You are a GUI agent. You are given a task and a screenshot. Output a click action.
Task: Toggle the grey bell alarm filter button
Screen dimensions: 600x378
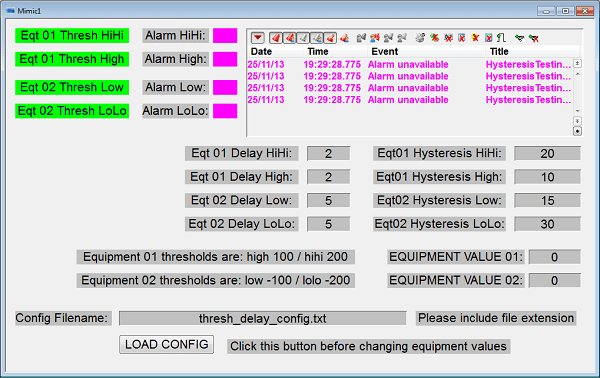[x=303, y=38]
